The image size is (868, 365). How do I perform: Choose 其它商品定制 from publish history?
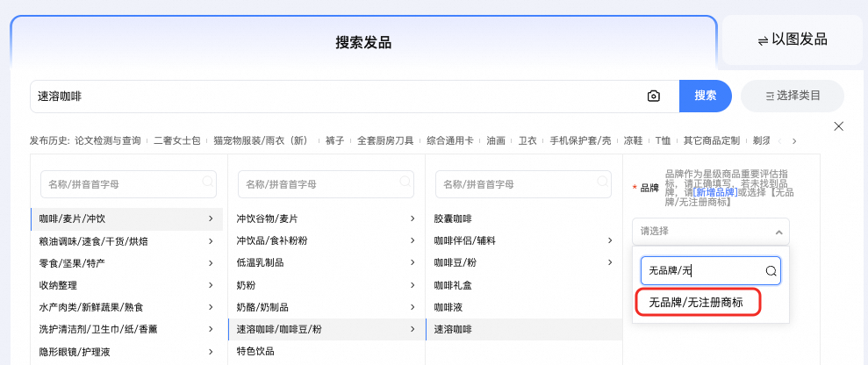712,141
